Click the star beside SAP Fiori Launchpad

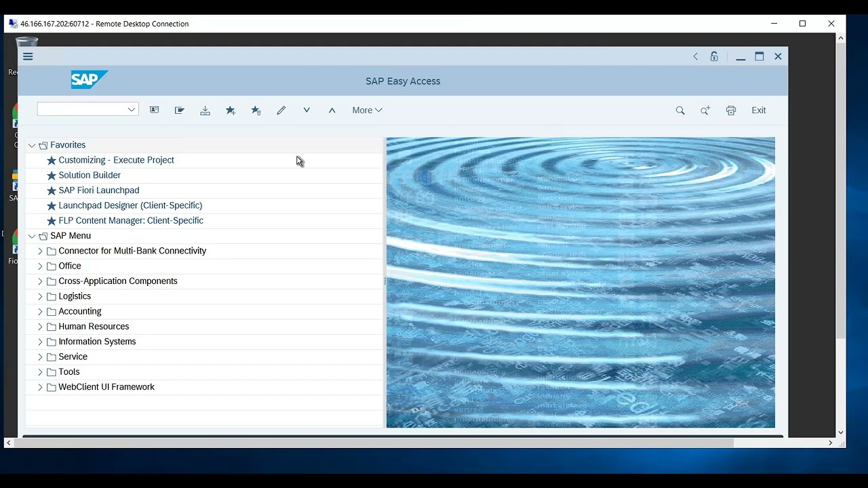[52, 190]
